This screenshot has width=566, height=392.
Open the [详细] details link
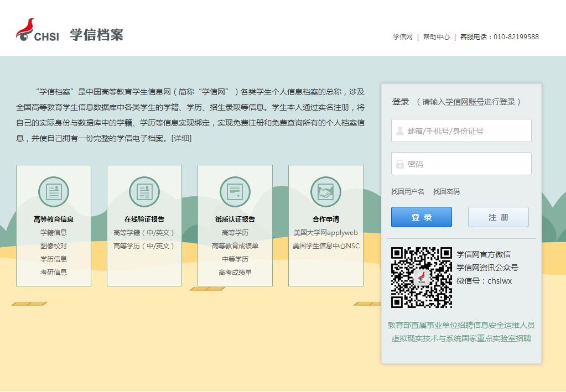click(181, 138)
